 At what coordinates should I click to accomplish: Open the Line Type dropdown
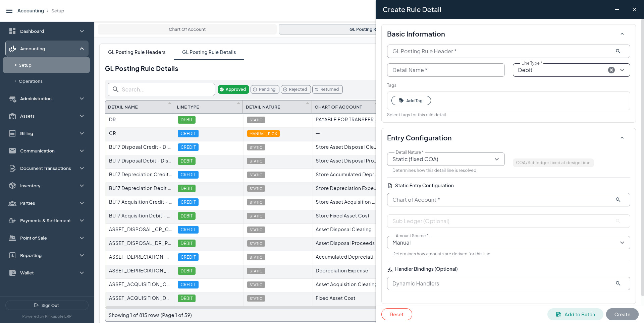pyautogui.click(x=622, y=70)
